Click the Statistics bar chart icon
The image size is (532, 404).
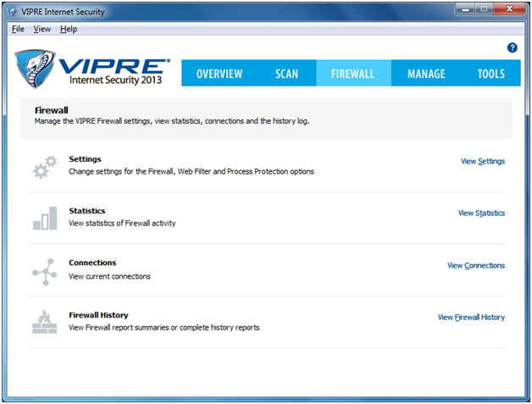45,219
